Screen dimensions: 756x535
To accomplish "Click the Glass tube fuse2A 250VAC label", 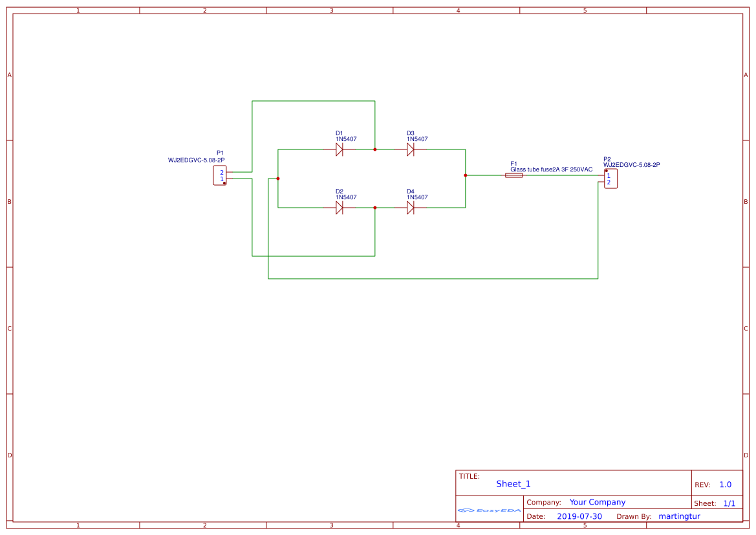I will click(x=551, y=169).
